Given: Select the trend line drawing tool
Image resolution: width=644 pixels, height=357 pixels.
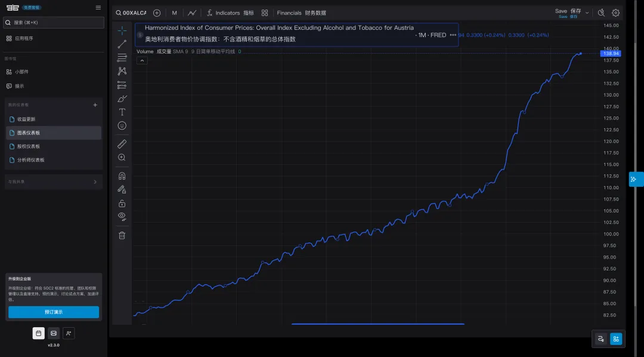Looking at the screenshot, I should click(x=122, y=44).
